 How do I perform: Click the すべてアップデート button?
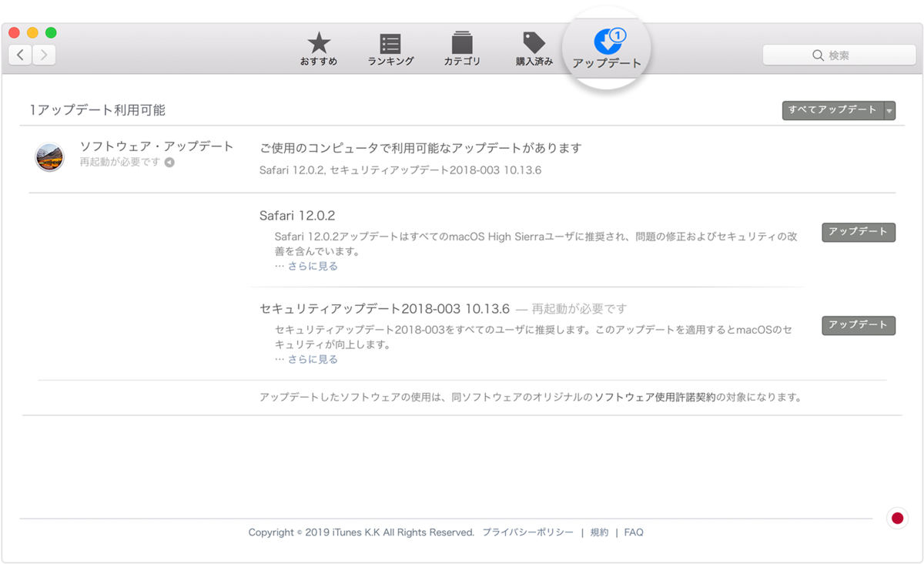click(x=833, y=110)
